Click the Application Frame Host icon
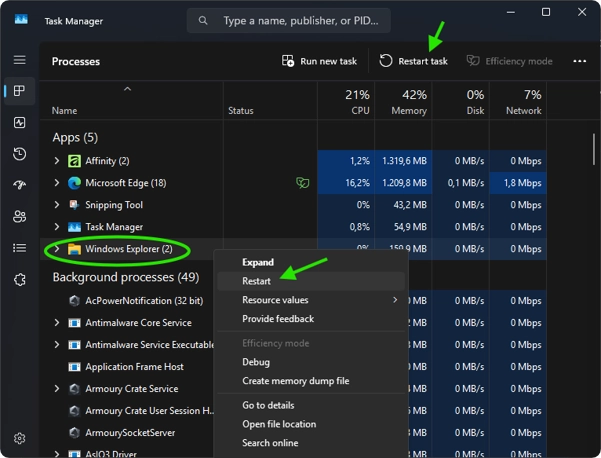 click(x=74, y=367)
